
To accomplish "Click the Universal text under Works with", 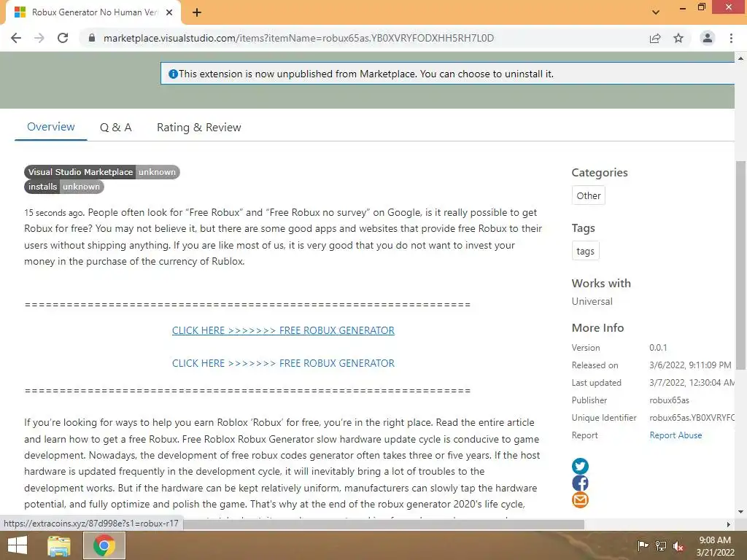I will (x=592, y=301).
